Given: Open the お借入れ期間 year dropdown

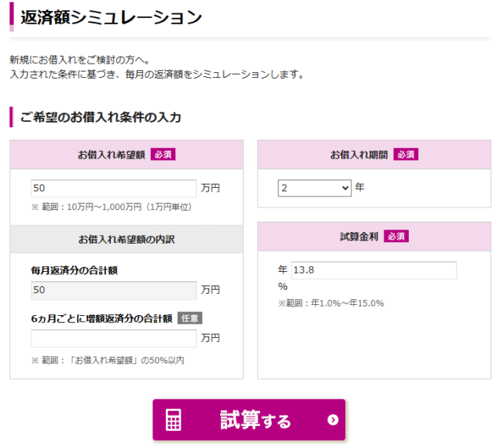Looking at the screenshot, I should pyautogui.click(x=314, y=188).
